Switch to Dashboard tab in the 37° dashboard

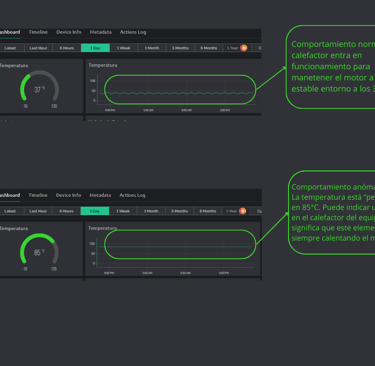10,32
